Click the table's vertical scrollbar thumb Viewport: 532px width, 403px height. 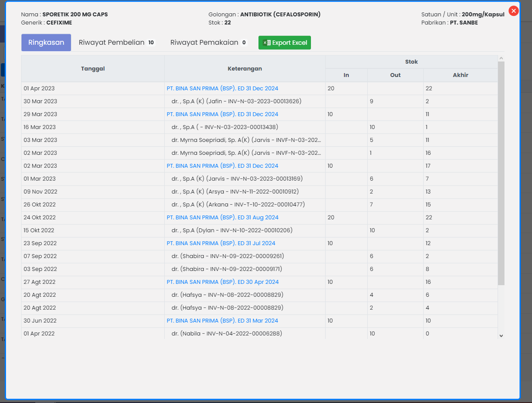pos(501,172)
